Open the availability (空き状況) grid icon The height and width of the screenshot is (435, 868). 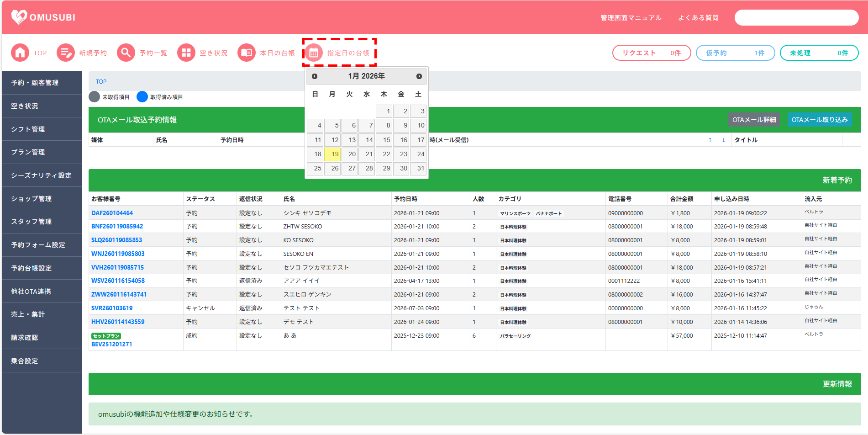186,53
